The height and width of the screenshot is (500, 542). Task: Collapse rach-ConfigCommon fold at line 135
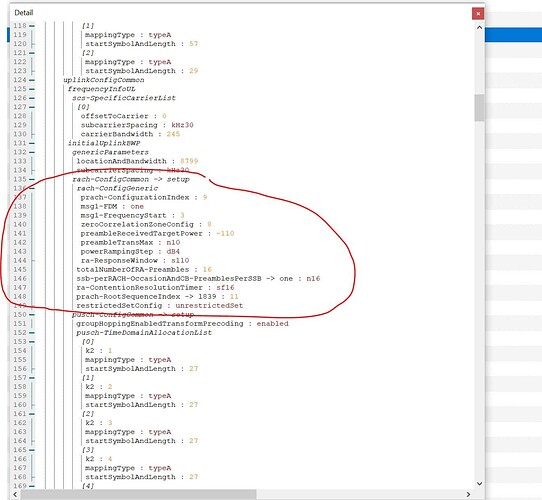click(x=32, y=179)
